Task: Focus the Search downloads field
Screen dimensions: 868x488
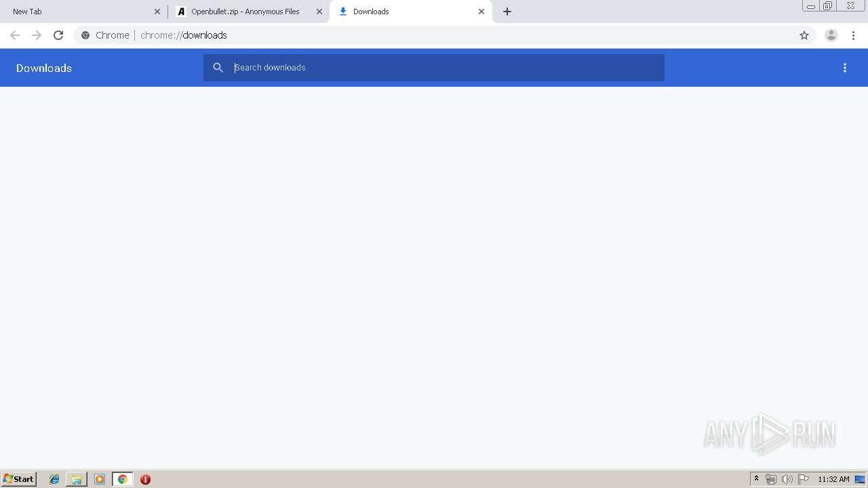Action: coord(434,68)
